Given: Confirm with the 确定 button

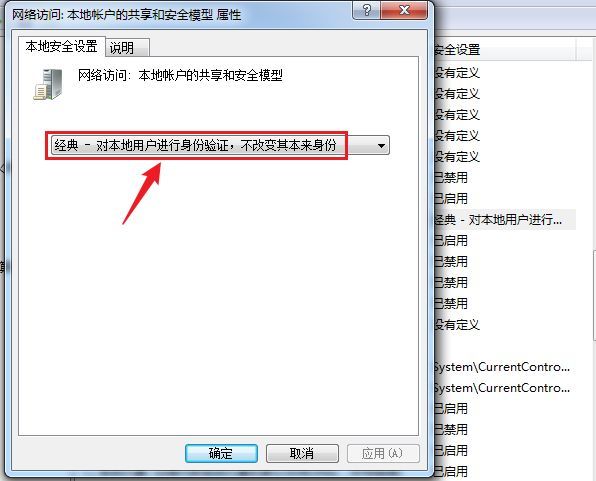Looking at the screenshot, I should point(221,453).
